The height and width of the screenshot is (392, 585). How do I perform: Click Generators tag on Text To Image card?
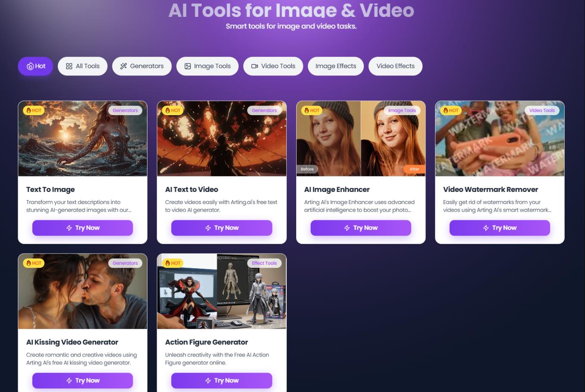coord(125,110)
